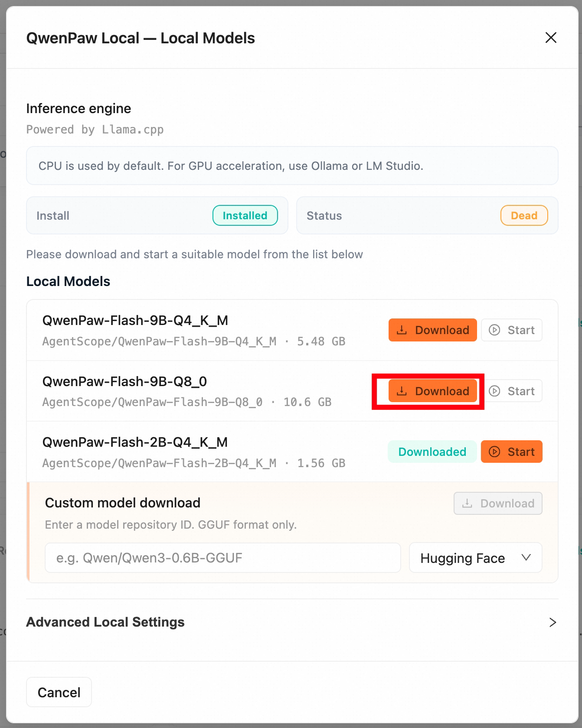This screenshot has height=728, width=582.
Task: Click the download arrow icon for Q8_0 model
Action: (402, 391)
